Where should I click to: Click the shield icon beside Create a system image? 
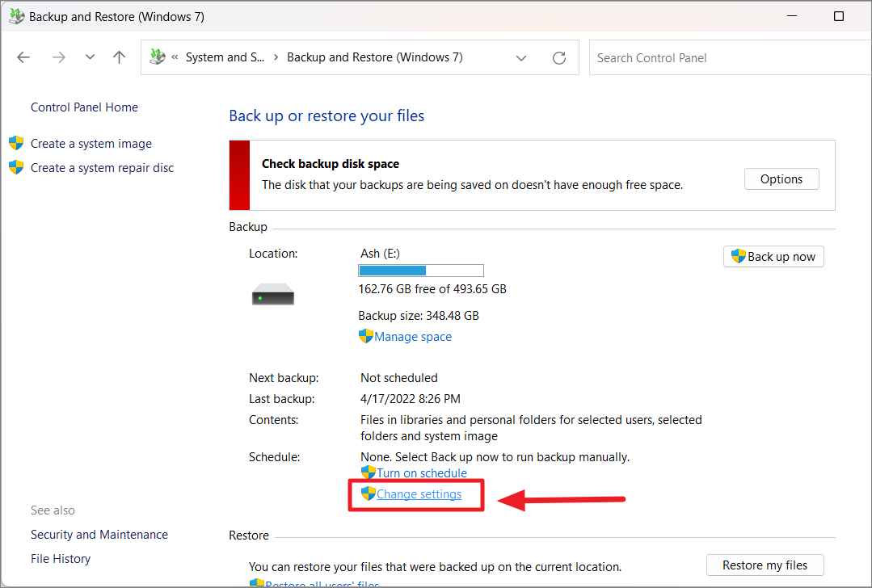click(x=16, y=144)
